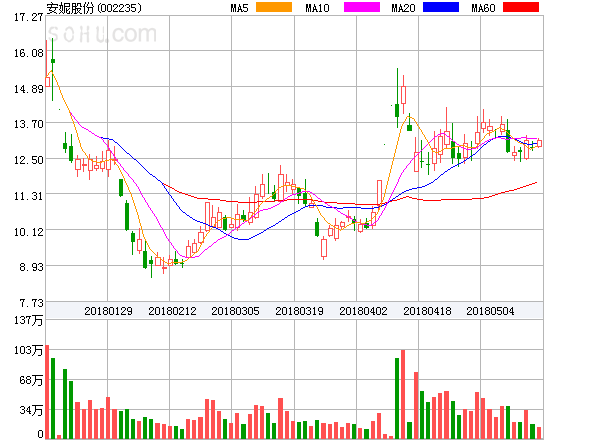Click the 12.50 price axis label
Viewport: 600px width, 440px height.
(28, 160)
